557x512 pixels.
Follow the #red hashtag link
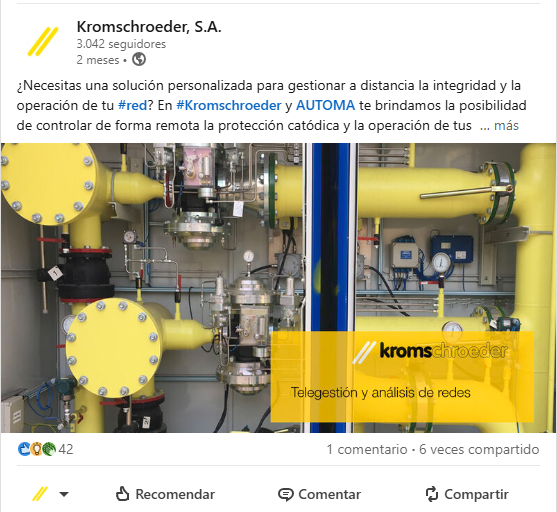tap(133, 106)
